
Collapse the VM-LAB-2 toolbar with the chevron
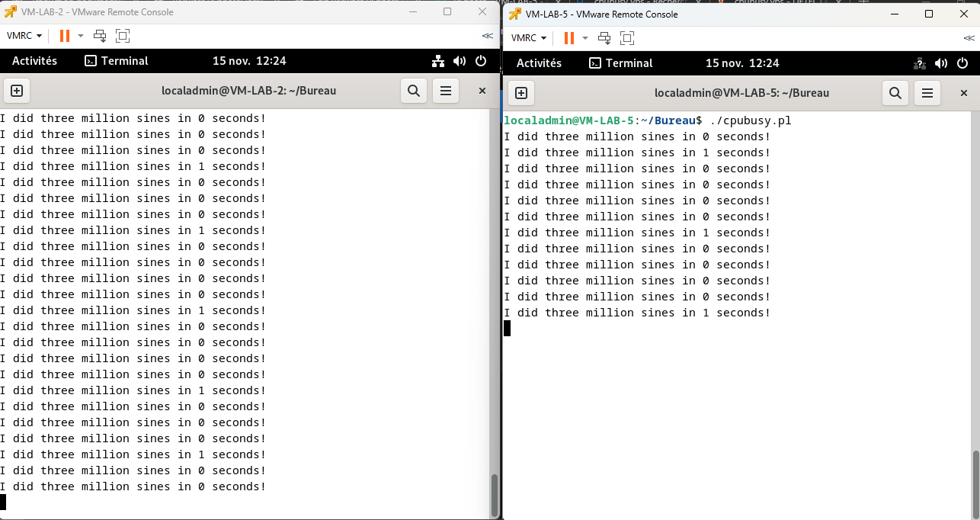[x=487, y=36]
